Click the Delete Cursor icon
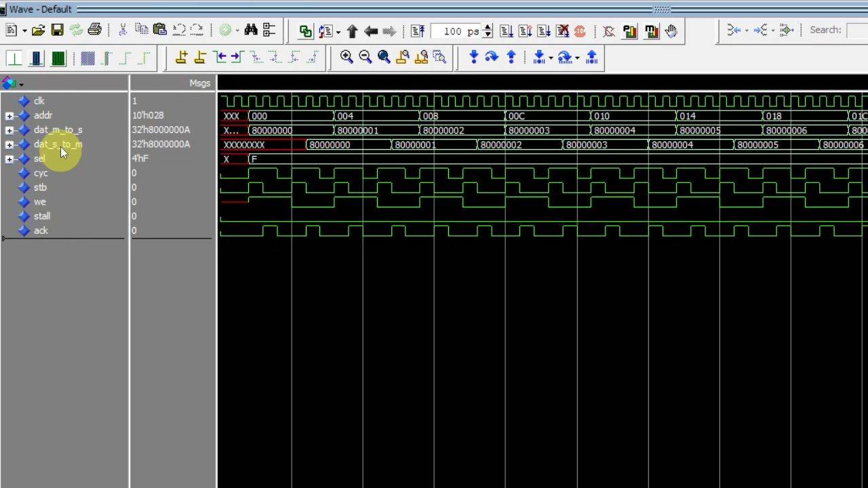The width and height of the screenshot is (868, 488). (200, 58)
